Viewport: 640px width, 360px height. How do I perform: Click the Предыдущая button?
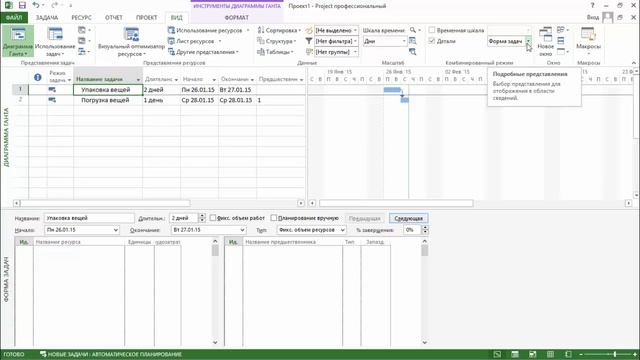pos(364,218)
